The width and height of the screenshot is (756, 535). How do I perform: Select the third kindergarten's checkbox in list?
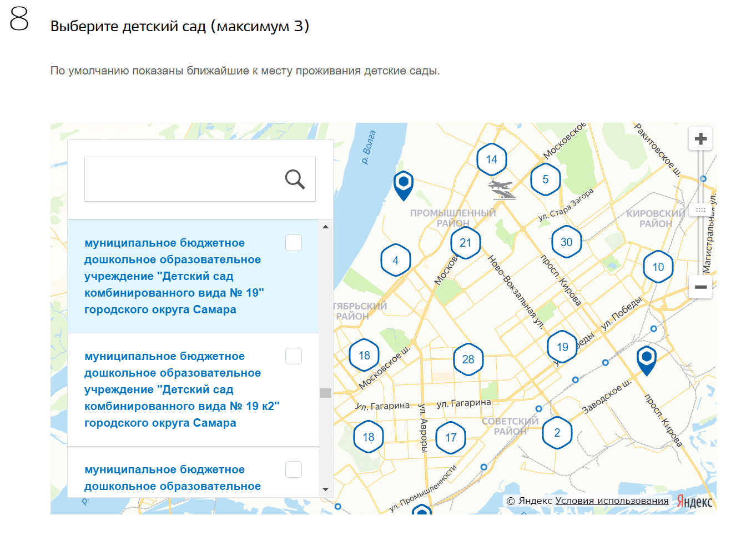[294, 469]
